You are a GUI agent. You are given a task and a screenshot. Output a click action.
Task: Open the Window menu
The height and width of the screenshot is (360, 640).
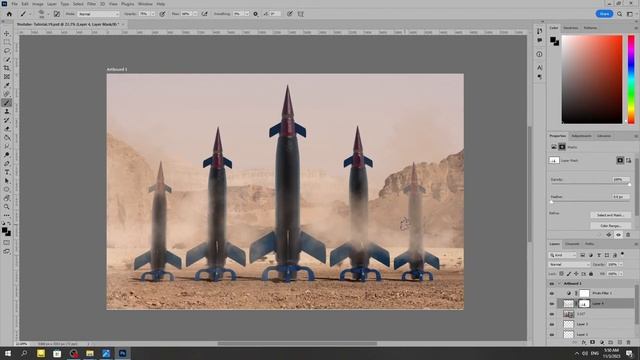tap(145, 4)
